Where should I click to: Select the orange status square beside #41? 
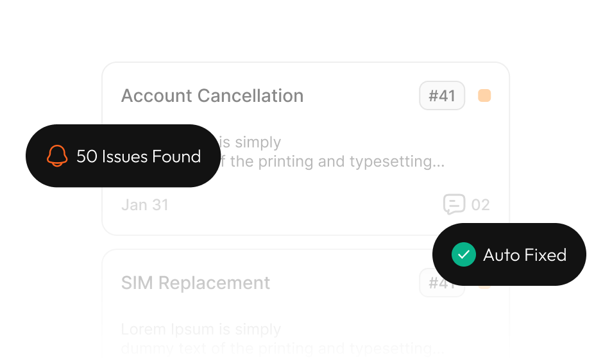click(x=484, y=96)
